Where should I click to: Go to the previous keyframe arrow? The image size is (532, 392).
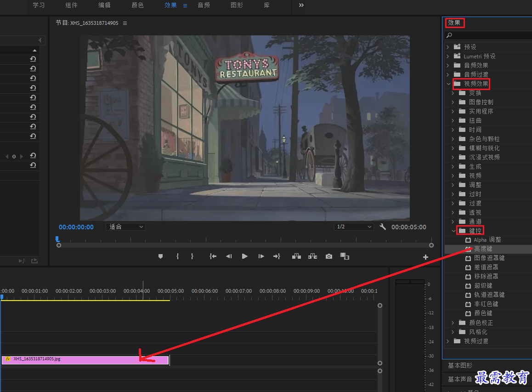[x=7, y=156]
